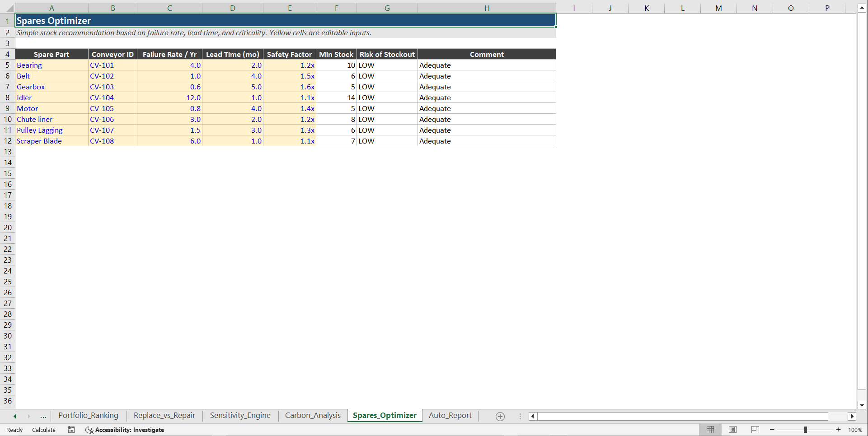Select the Comment header cell
The width and height of the screenshot is (868, 436).
(487, 54)
